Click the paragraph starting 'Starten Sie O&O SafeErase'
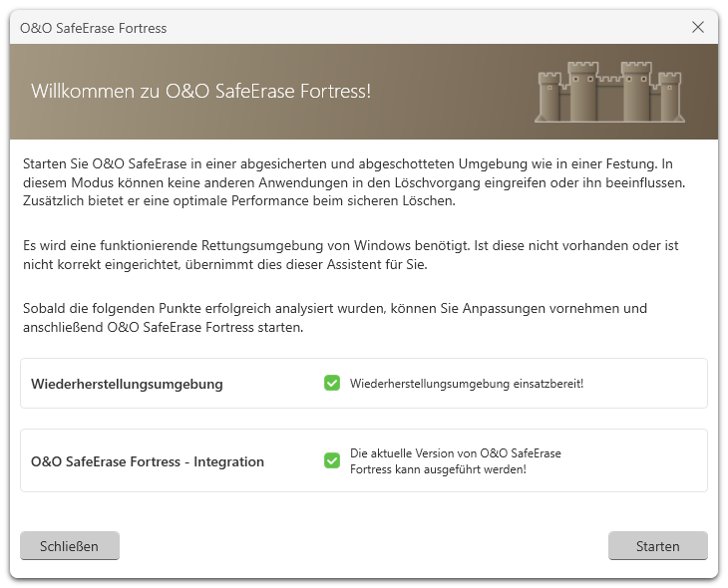Image resolution: width=728 pixels, height=588 pixels. pyautogui.click(x=361, y=182)
